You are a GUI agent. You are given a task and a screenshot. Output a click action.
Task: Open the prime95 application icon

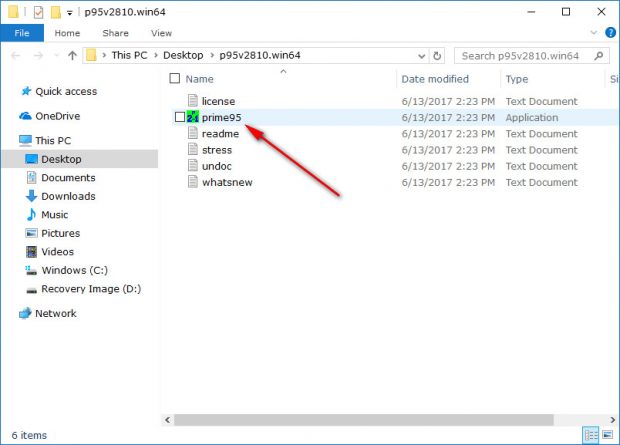pos(193,117)
